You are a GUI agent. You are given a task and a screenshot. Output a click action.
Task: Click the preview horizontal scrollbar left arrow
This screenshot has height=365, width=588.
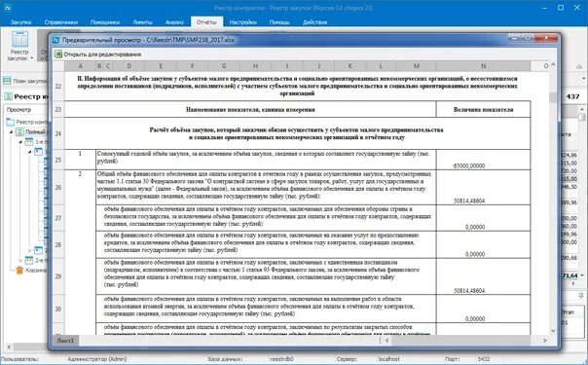coord(387,341)
